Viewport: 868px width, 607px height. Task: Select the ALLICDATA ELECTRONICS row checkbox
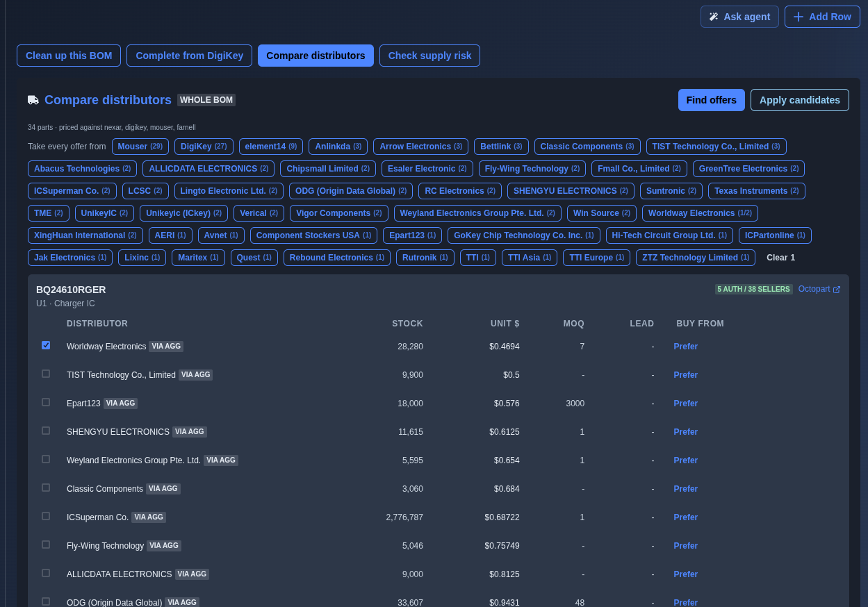point(46,573)
